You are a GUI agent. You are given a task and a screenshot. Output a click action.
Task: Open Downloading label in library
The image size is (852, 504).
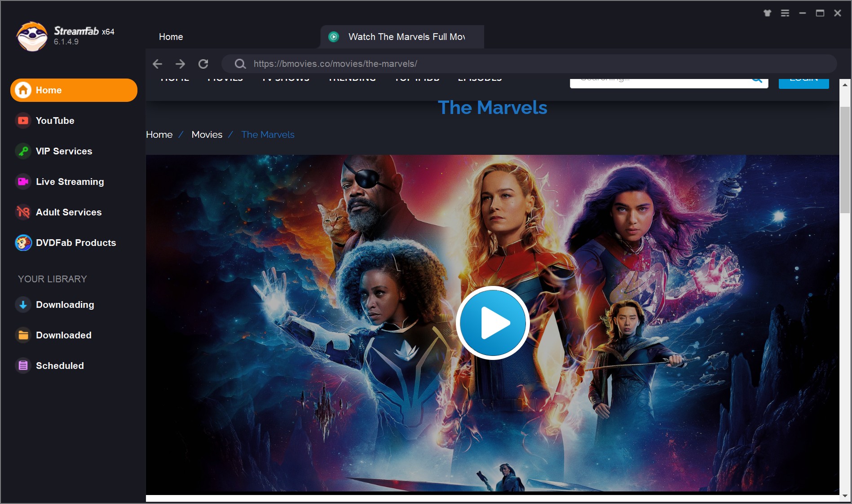[x=65, y=305]
